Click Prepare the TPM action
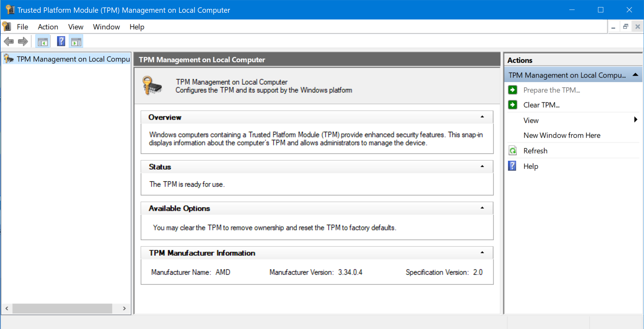This screenshot has width=644, height=329. tap(551, 90)
